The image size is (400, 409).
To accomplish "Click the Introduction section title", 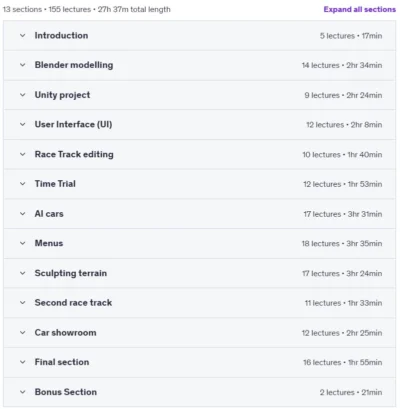I will (61, 35).
